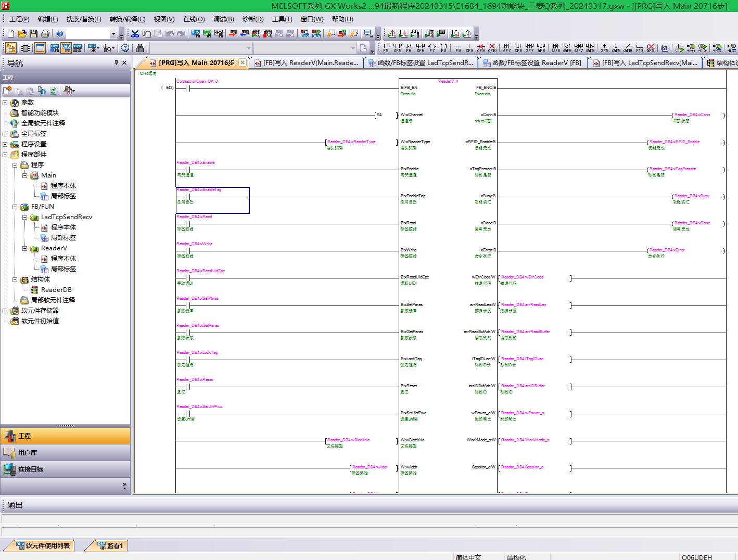Expand the 参数 tree node
738x560 pixels.
(5, 103)
